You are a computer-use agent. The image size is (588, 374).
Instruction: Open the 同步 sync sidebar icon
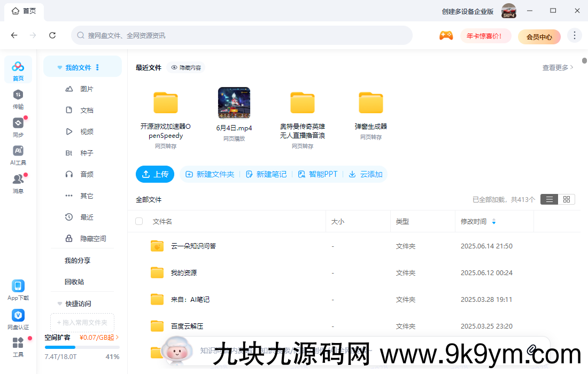[x=18, y=127]
